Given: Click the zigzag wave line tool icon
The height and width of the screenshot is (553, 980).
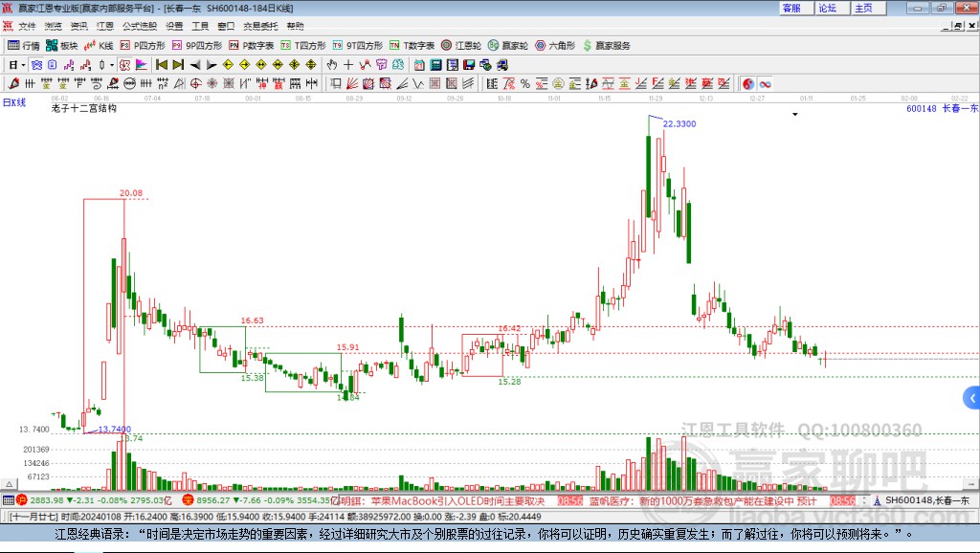Looking at the screenshot, I should (417, 83).
